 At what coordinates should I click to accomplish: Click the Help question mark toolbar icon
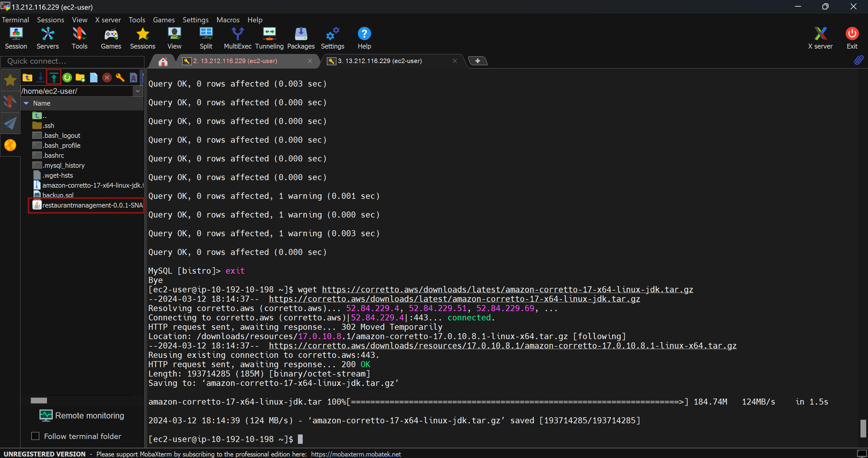click(364, 38)
